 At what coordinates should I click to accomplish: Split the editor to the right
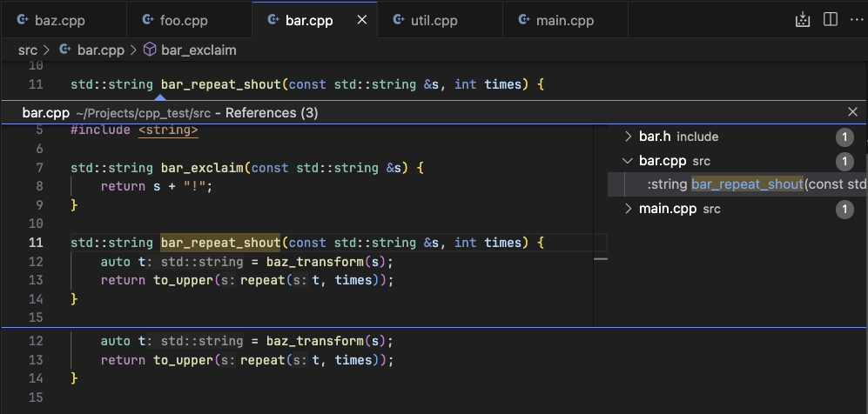(x=831, y=20)
